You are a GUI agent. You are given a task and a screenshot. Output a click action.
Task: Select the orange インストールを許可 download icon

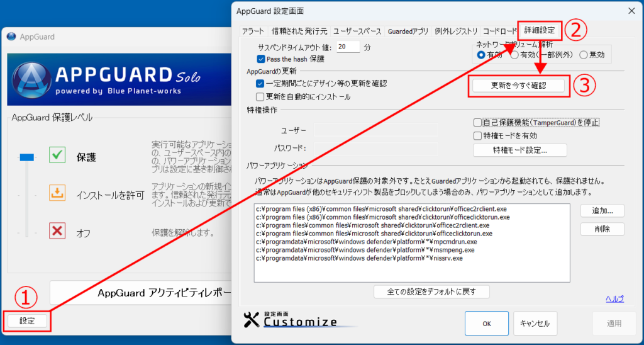(x=57, y=193)
